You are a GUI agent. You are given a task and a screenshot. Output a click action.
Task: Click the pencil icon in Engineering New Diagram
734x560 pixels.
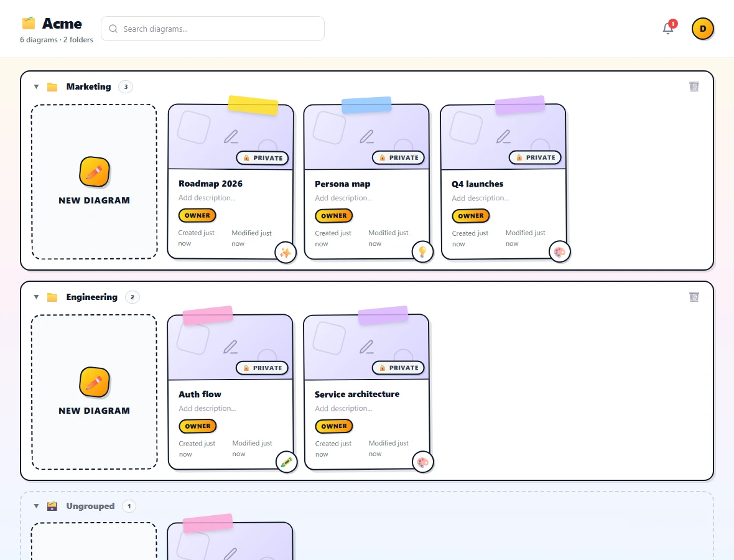(x=94, y=382)
